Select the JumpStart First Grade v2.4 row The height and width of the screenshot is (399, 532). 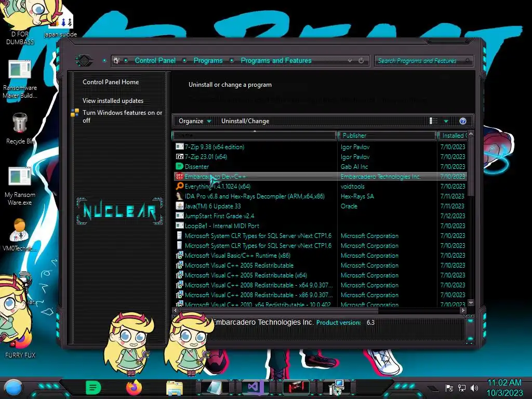[x=320, y=216]
